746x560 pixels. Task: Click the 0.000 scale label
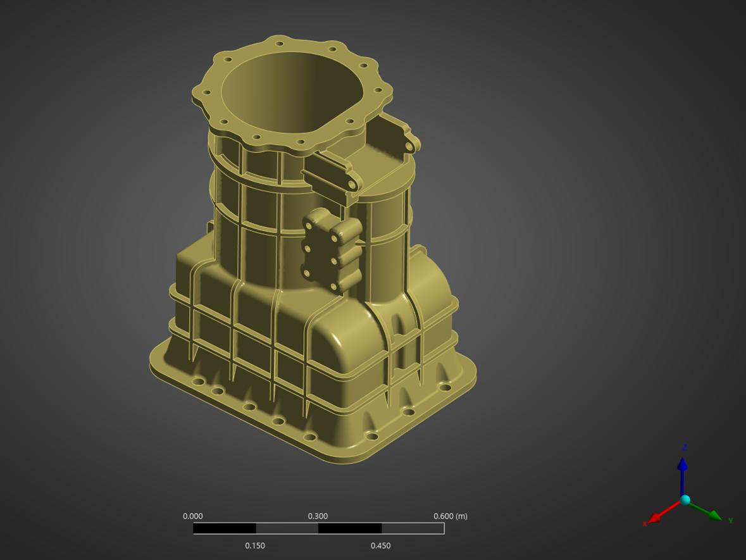pyautogui.click(x=193, y=516)
